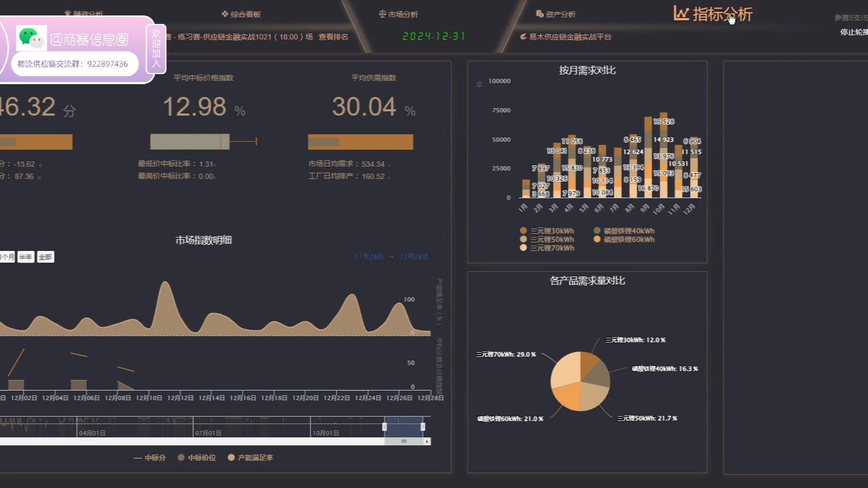Click 停止轮播 at top right

coord(854,32)
